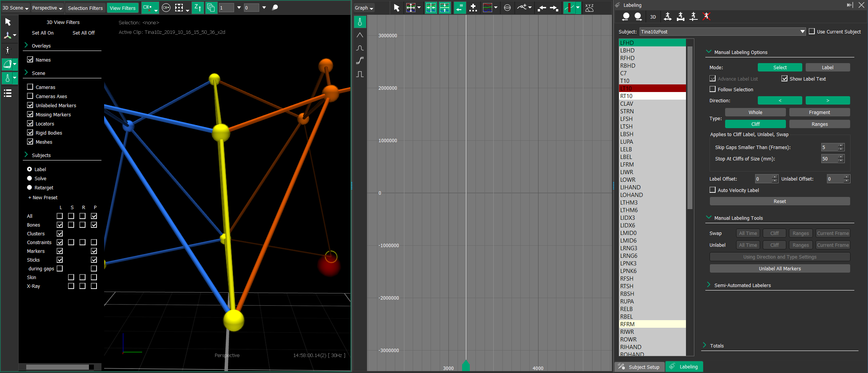
Task: Enable the Cameras checkbox
Action: click(x=30, y=87)
